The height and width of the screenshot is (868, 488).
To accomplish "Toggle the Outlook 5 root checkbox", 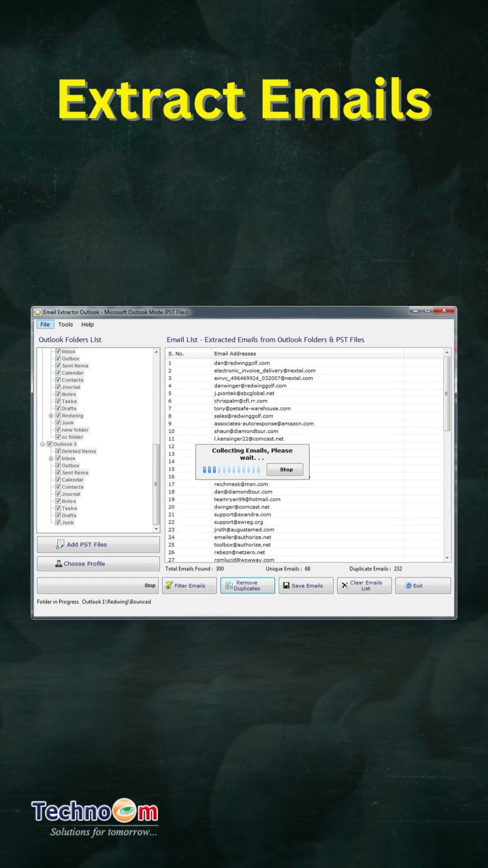I will click(50, 444).
